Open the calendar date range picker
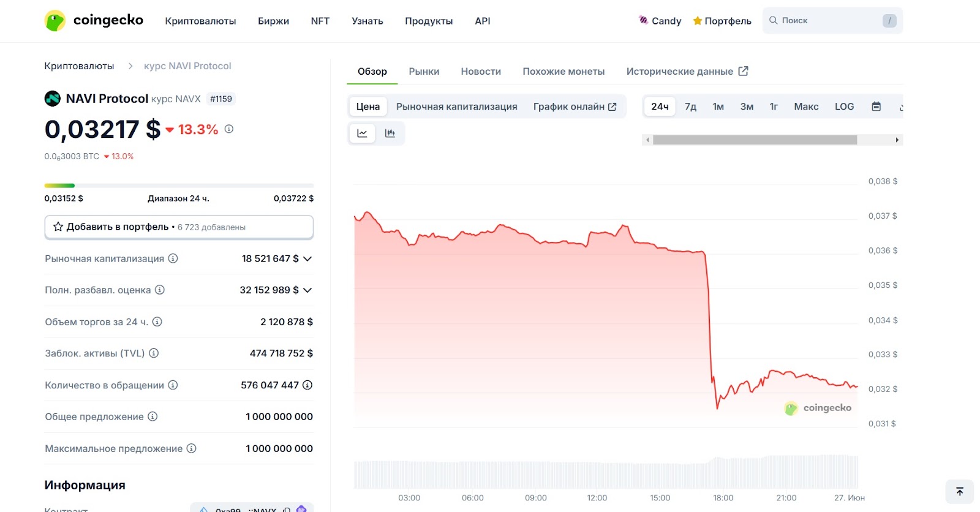The width and height of the screenshot is (980, 512). pyautogui.click(x=876, y=107)
